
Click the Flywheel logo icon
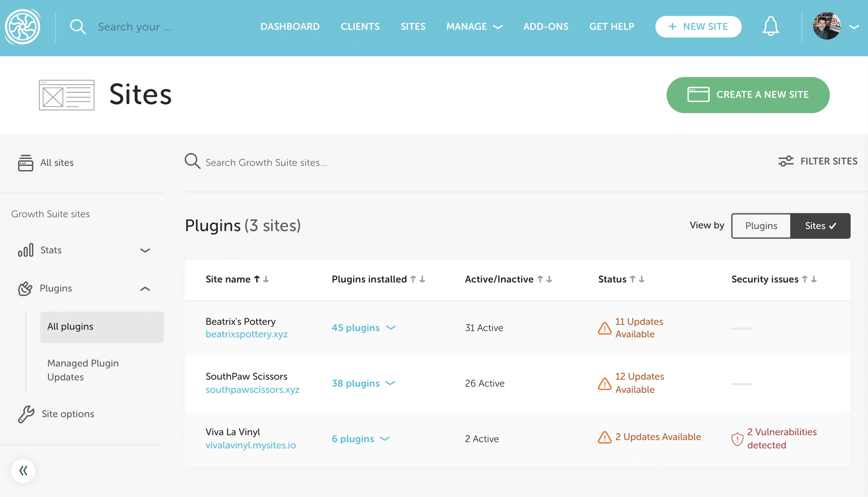23,27
